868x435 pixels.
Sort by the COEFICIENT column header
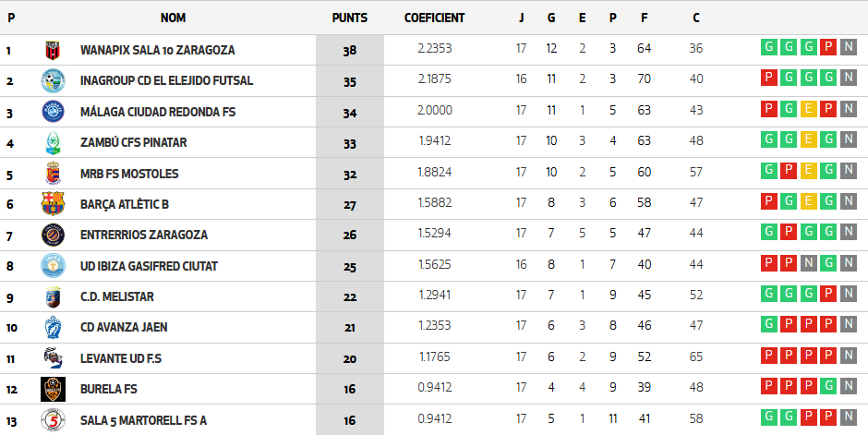coord(434,18)
